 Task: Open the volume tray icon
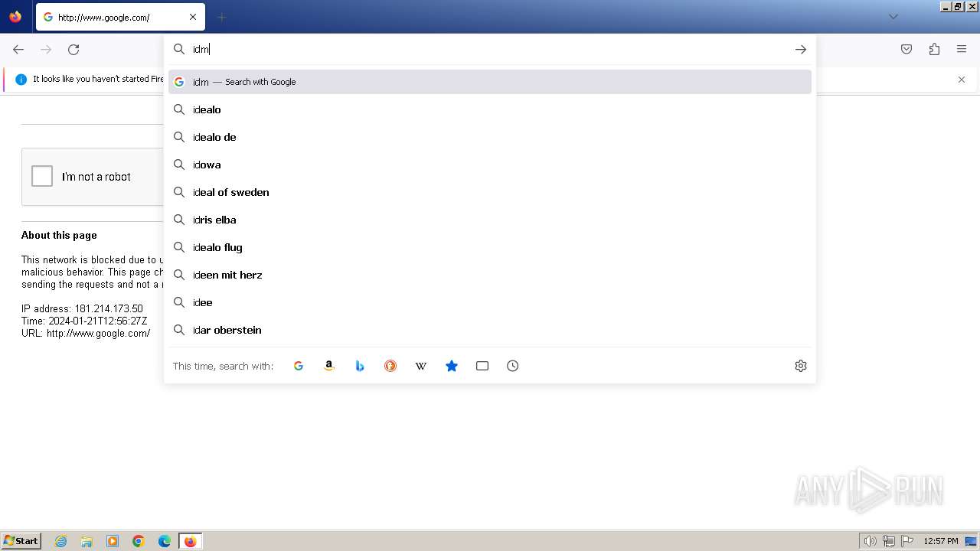[x=870, y=541]
